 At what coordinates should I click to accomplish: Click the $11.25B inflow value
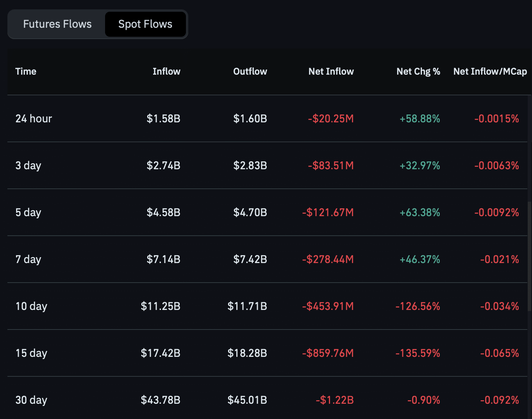pos(161,306)
